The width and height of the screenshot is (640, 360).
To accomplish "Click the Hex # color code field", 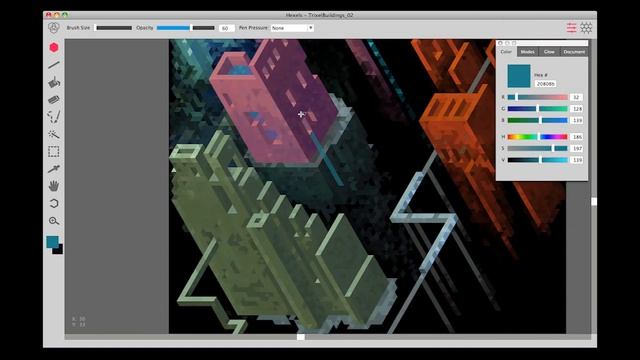I will pos(545,84).
